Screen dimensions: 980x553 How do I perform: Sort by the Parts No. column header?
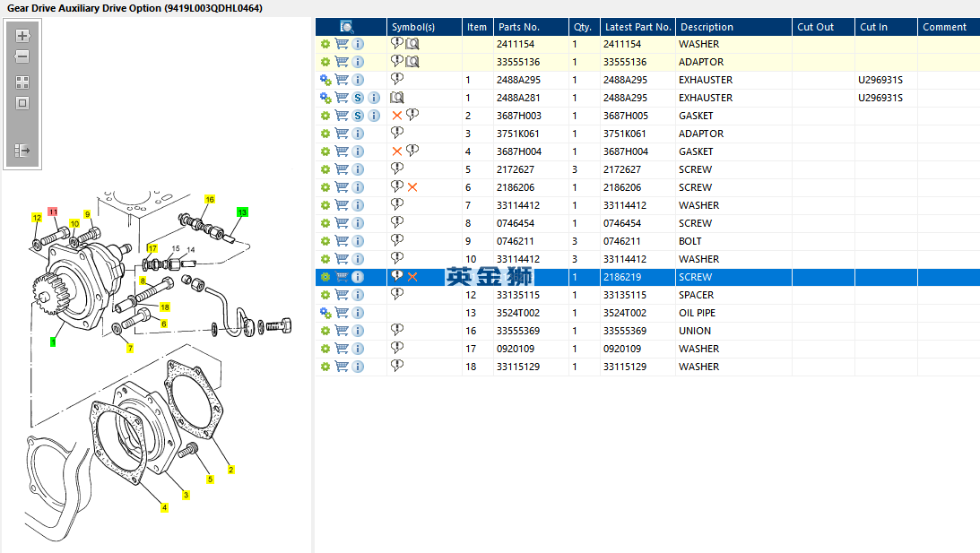pyautogui.click(x=531, y=27)
